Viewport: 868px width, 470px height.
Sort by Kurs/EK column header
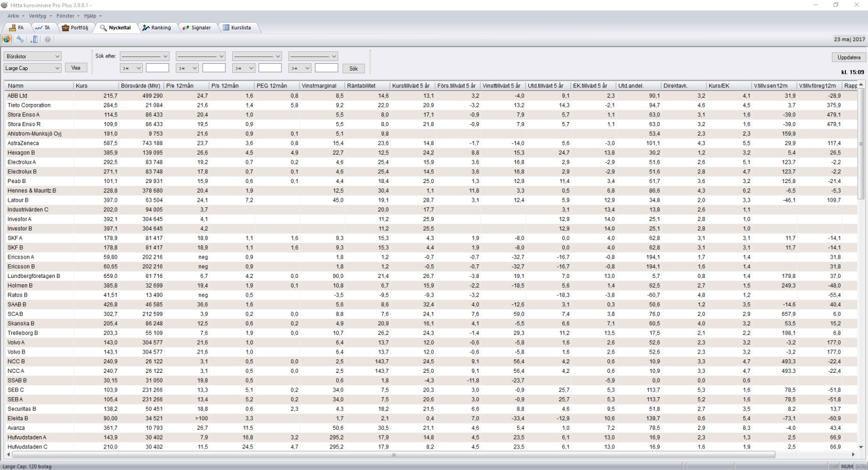[729, 86]
